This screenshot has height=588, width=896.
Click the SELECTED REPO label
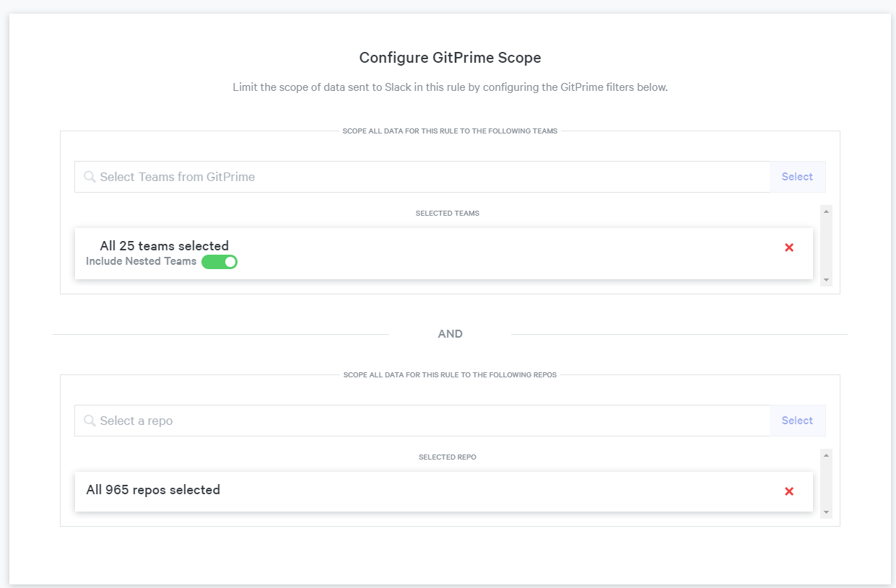[x=448, y=457]
